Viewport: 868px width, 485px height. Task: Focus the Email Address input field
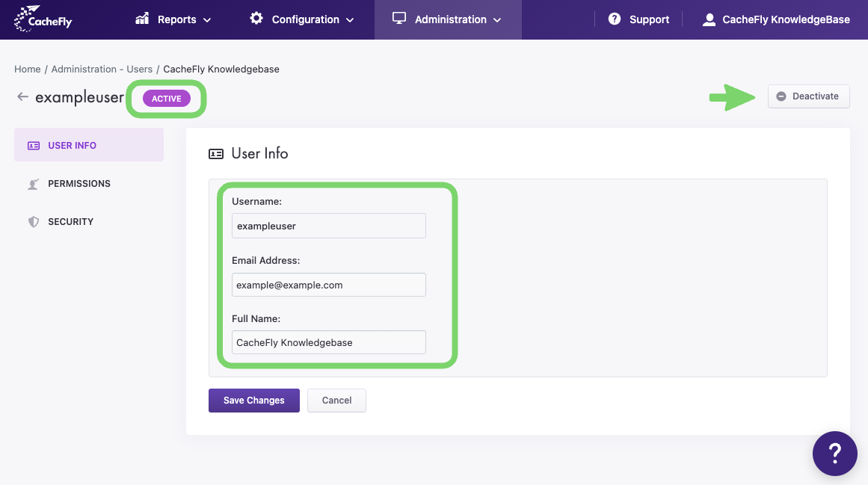coord(329,285)
